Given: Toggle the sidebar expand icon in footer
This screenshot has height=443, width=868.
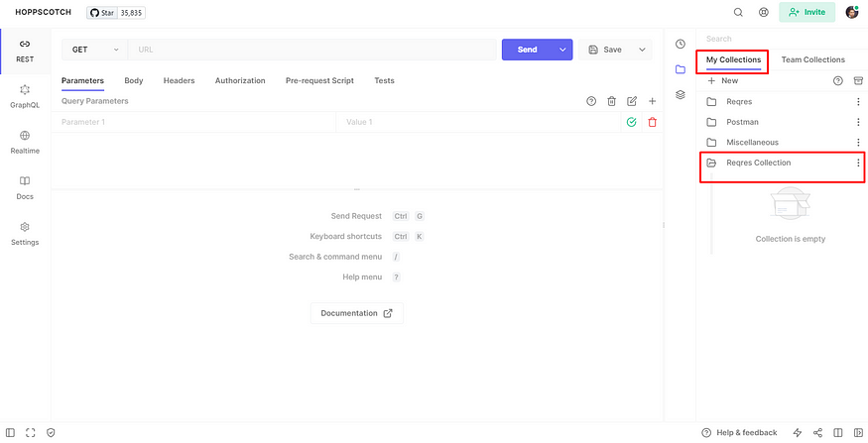Looking at the screenshot, I should pos(11,432).
